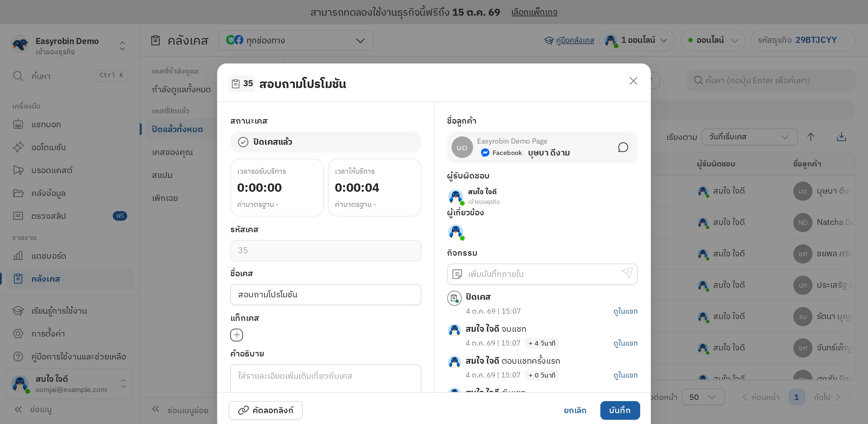Click ดูในแชท for the ปิดเคส activity

(x=625, y=311)
